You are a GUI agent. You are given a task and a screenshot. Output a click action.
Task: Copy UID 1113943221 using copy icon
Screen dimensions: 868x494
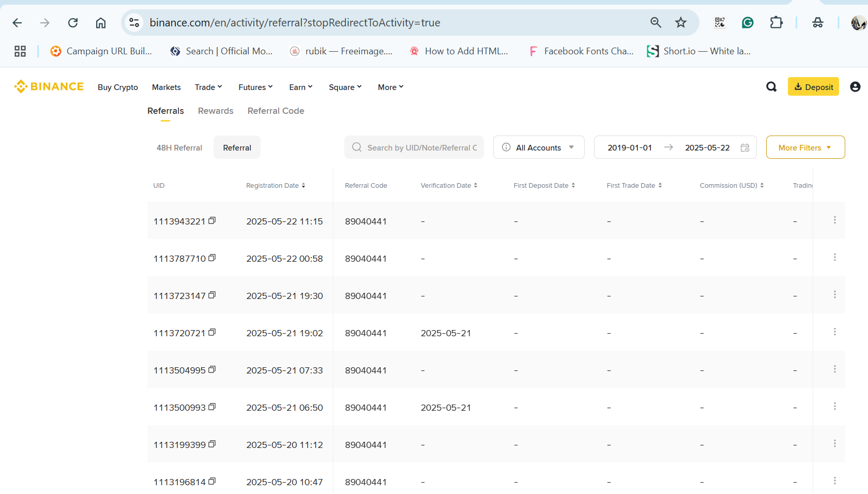point(212,220)
